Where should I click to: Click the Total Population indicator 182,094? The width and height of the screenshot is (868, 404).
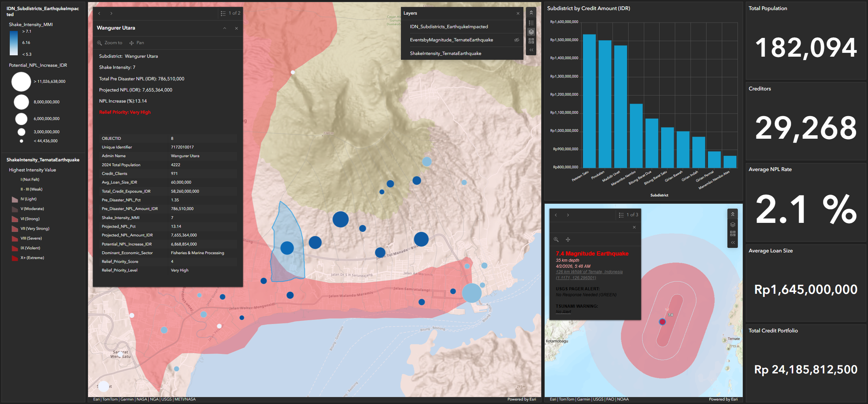[x=806, y=48]
